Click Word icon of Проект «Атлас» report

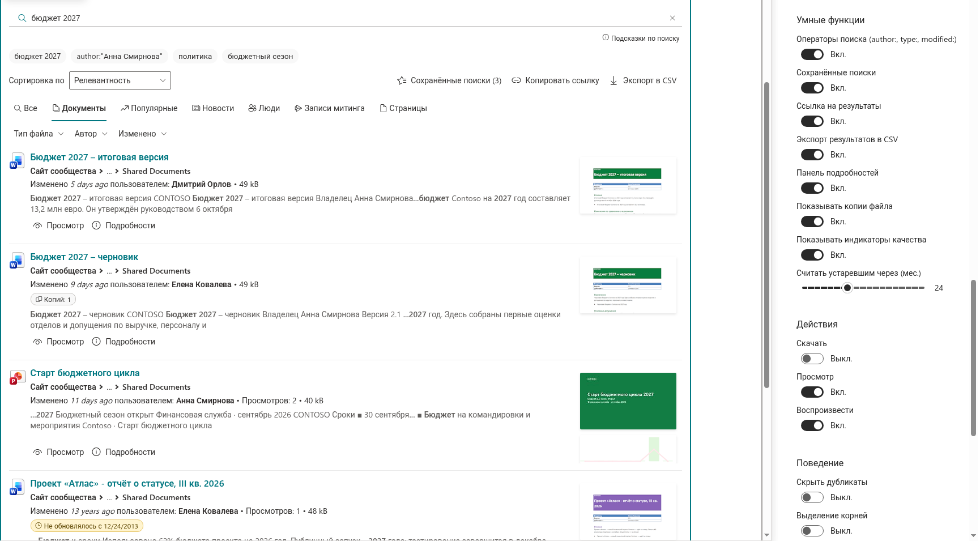click(17, 487)
